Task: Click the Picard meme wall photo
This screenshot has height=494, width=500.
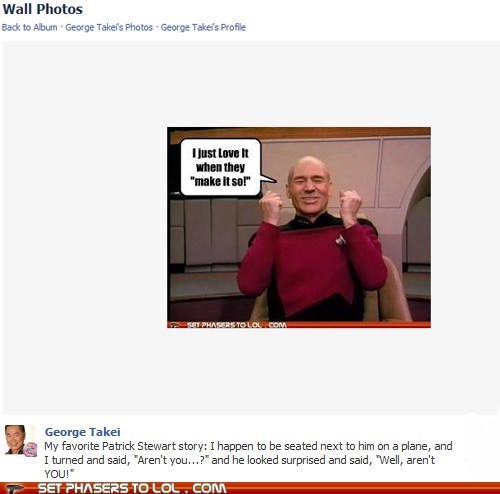Action: pos(299,227)
